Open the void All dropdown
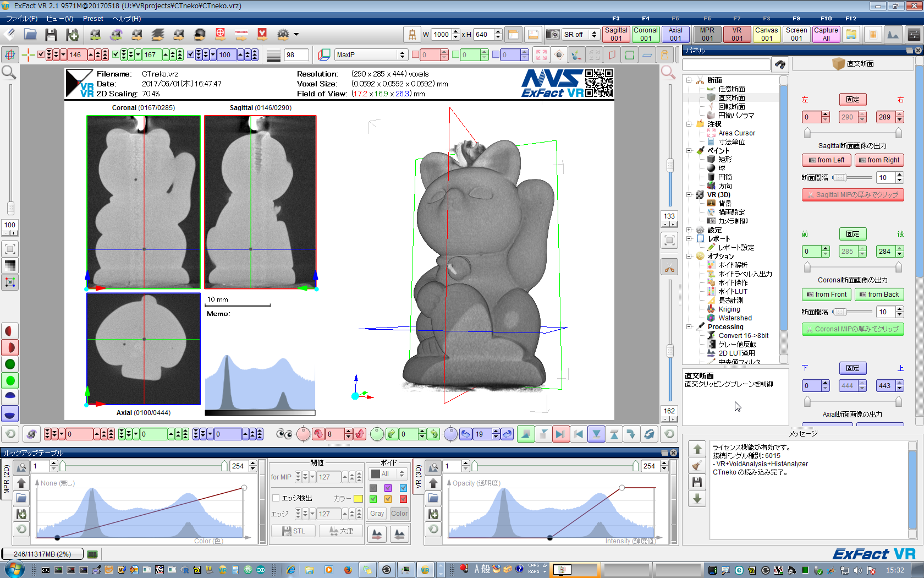Viewport: 924px width, 578px height. pyautogui.click(x=388, y=474)
